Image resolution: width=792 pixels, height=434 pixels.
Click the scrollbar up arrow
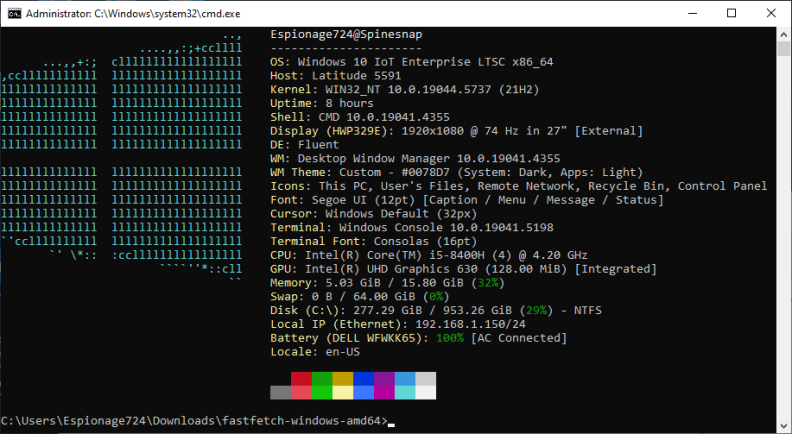(783, 34)
